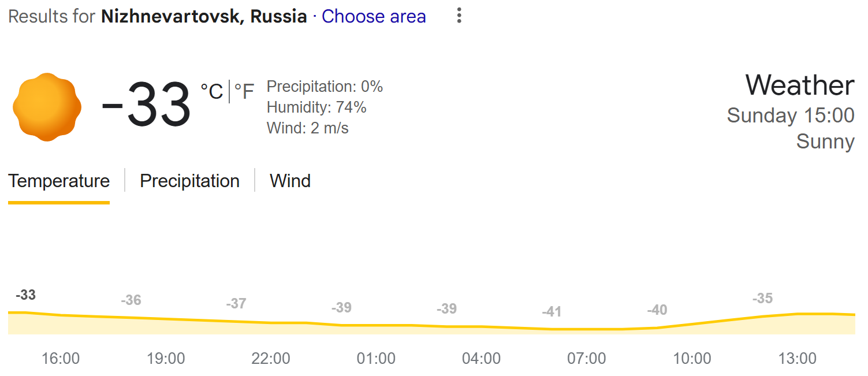Pick the 22:00 forecast time
The image size is (868, 376).
click(271, 359)
